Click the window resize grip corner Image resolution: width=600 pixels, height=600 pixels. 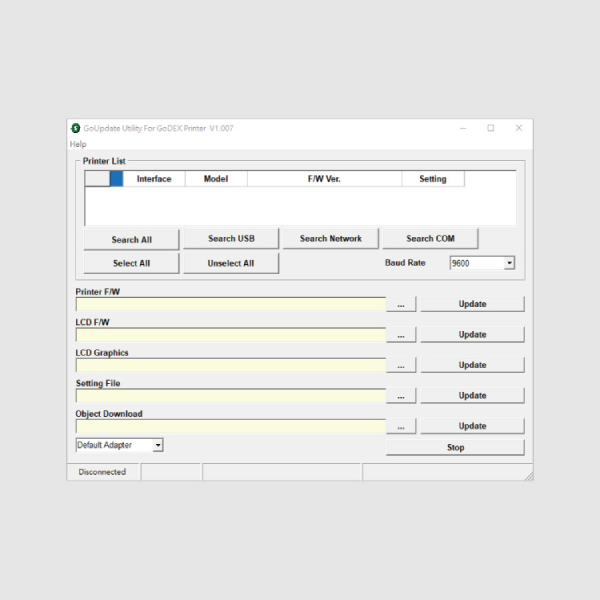coord(529,476)
